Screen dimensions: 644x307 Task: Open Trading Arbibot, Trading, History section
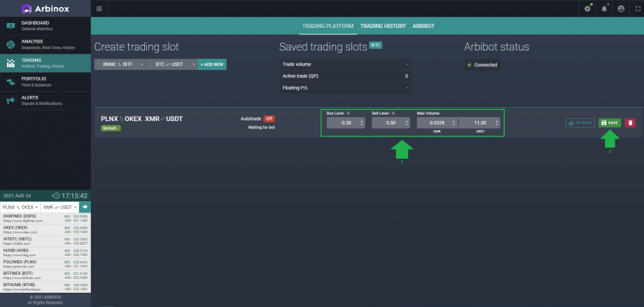pyautogui.click(x=45, y=63)
